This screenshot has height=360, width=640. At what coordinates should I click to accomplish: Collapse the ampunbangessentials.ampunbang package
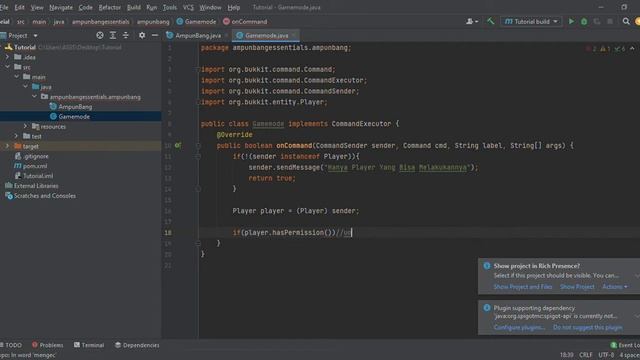[34, 97]
